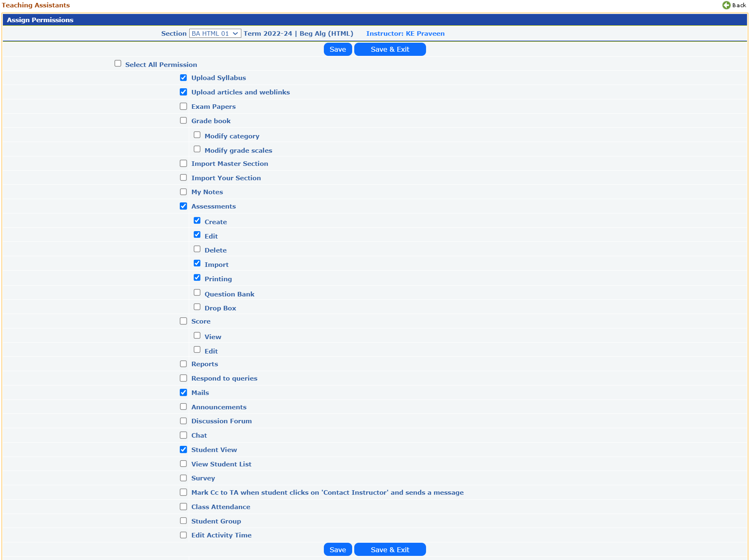Click the green Back arrow icon

tap(726, 5)
